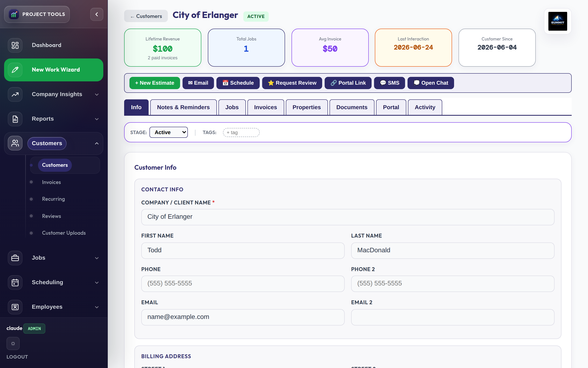The image size is (588, 368).
Task: Click the ACTIVE status badge
Action: [256, 16]
